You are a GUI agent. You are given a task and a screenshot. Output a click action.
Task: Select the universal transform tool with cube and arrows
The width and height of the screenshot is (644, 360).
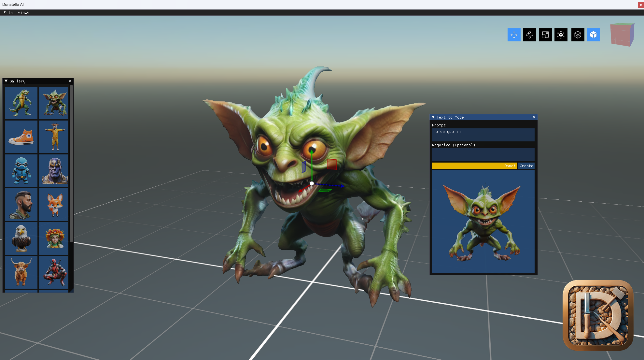[561, 35]
